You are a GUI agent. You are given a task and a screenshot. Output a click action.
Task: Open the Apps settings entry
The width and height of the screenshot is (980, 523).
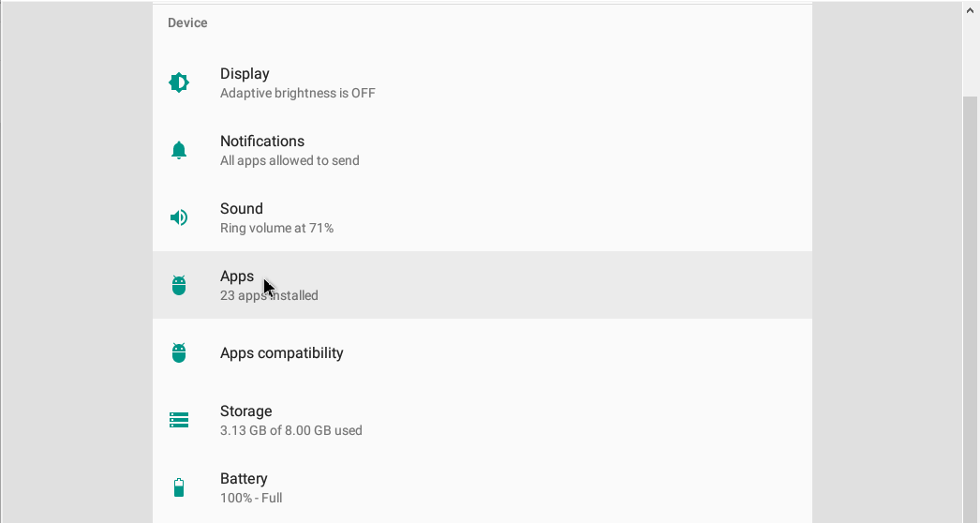[x=483, y=285]
